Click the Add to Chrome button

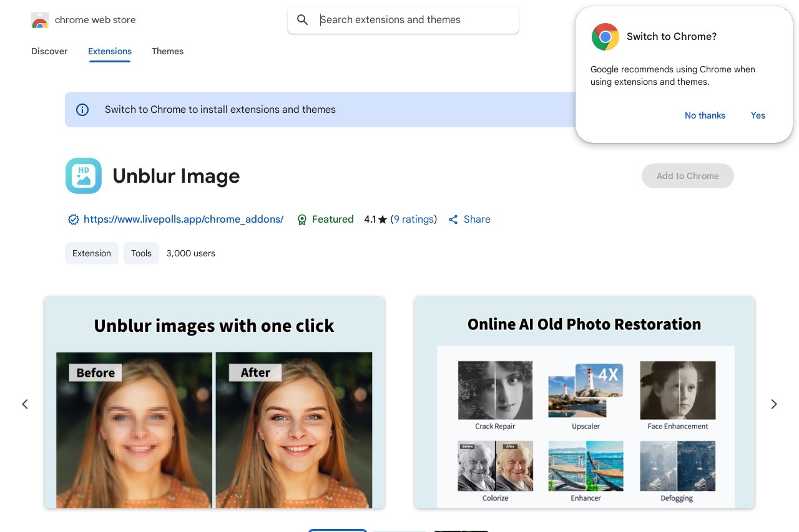(688, 176)
